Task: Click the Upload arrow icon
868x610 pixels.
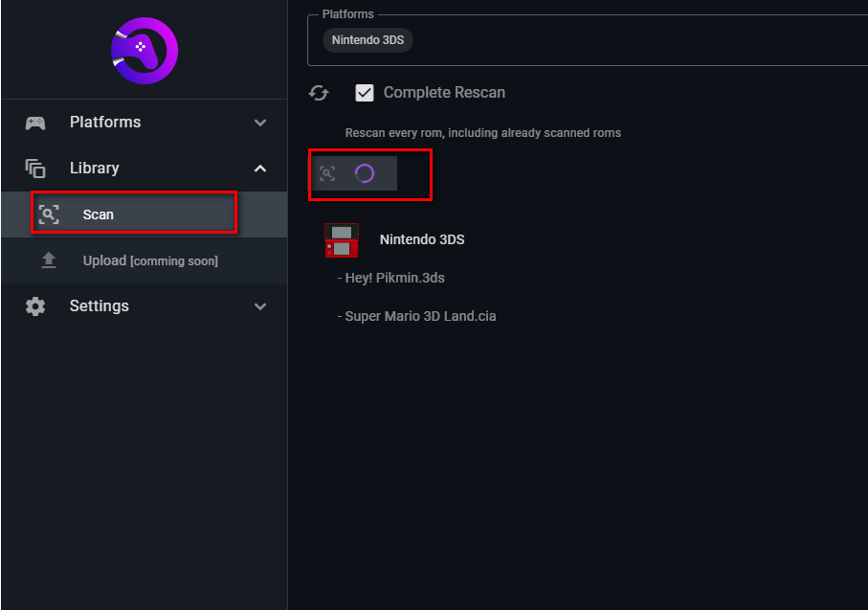Action: (49, 260)
